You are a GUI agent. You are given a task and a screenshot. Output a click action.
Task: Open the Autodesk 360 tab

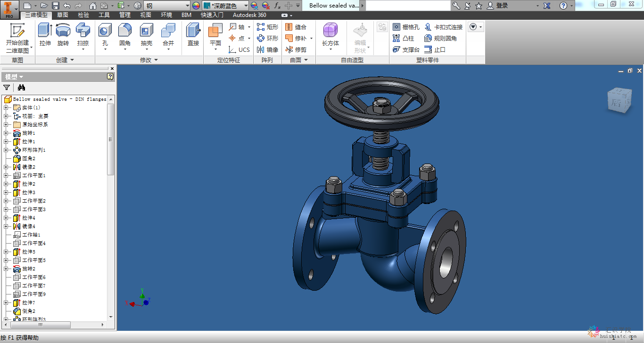(x=249, y=15)
